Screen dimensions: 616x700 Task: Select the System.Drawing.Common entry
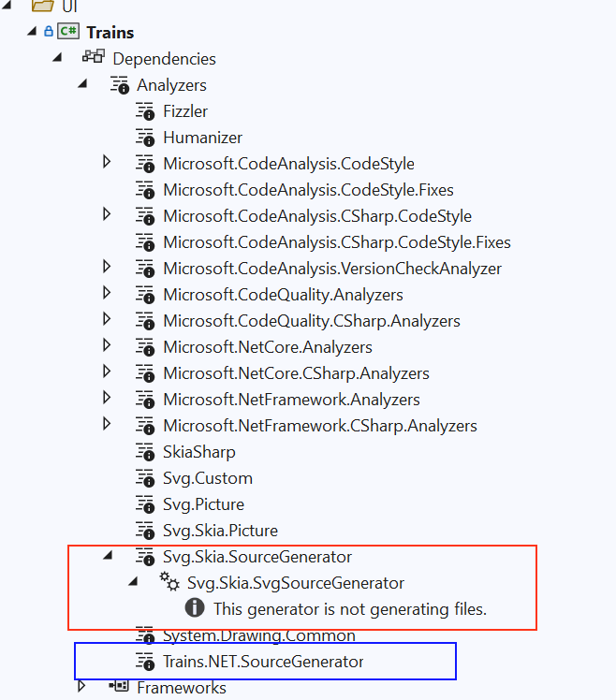click(x=259, y=635)
